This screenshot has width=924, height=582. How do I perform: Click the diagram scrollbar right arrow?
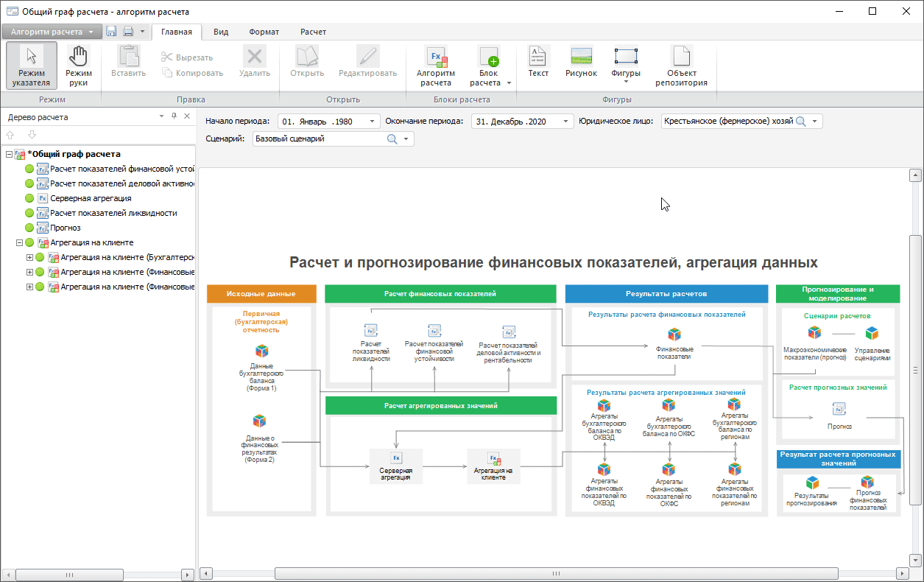pyautogui.click(x=901, y=573)
